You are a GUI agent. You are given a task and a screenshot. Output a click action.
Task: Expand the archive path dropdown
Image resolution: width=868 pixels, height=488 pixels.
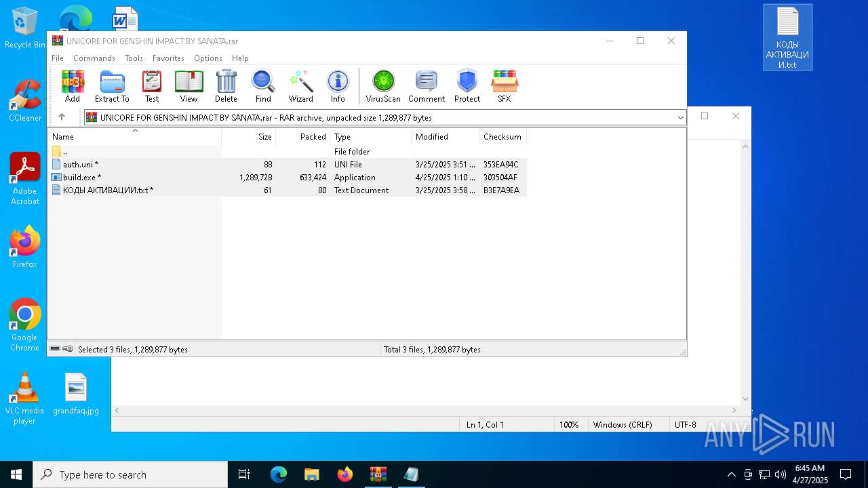[680, 118]
